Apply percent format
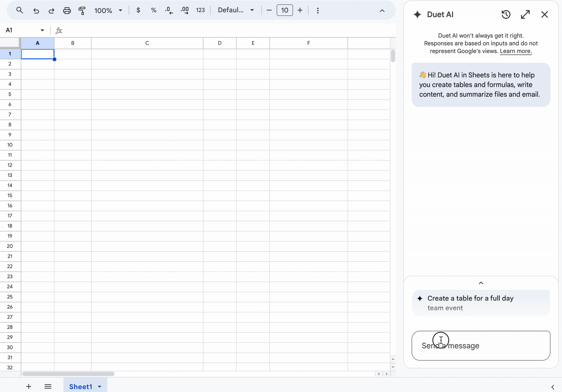Screen dimensions: 562x392 [154, 10]
